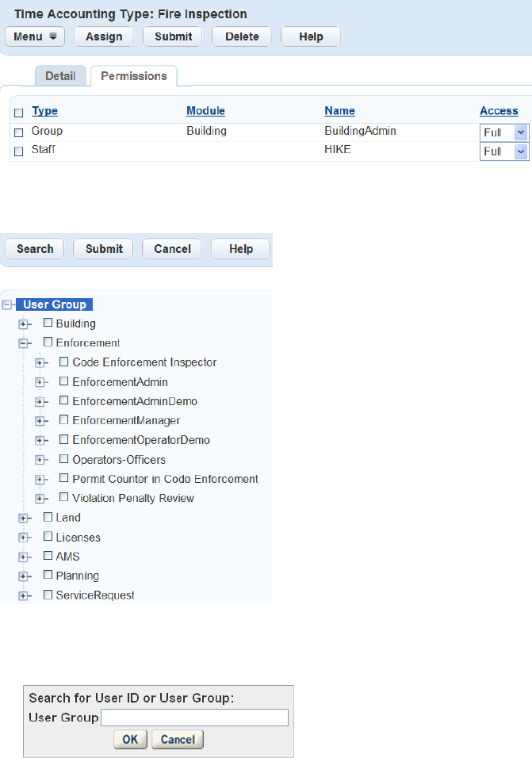This screenshot has height=758, width=532.
Task: Click Cancel in the user group toolbar
Action: (173, 249)
